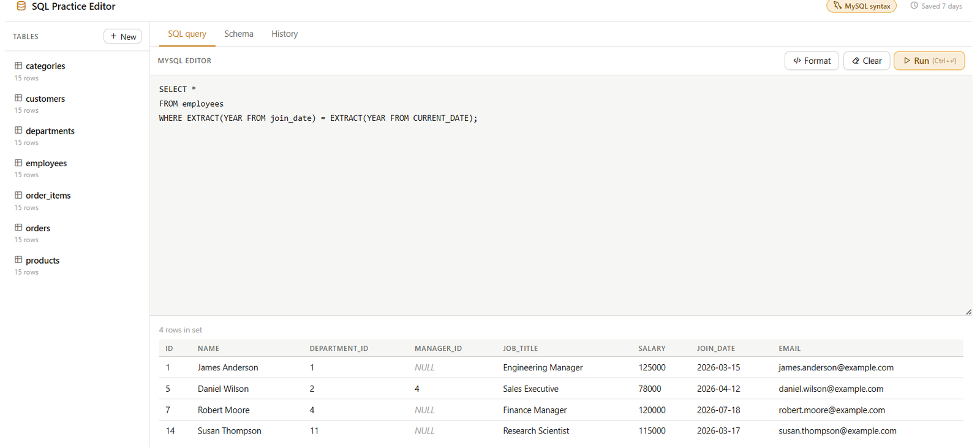Switch to the Schema tab
This screenshot has width=980, height=447.
239,34
